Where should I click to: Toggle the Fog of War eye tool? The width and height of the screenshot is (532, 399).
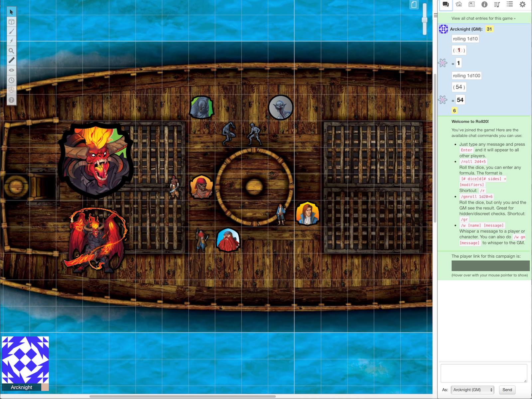(11, 70)
